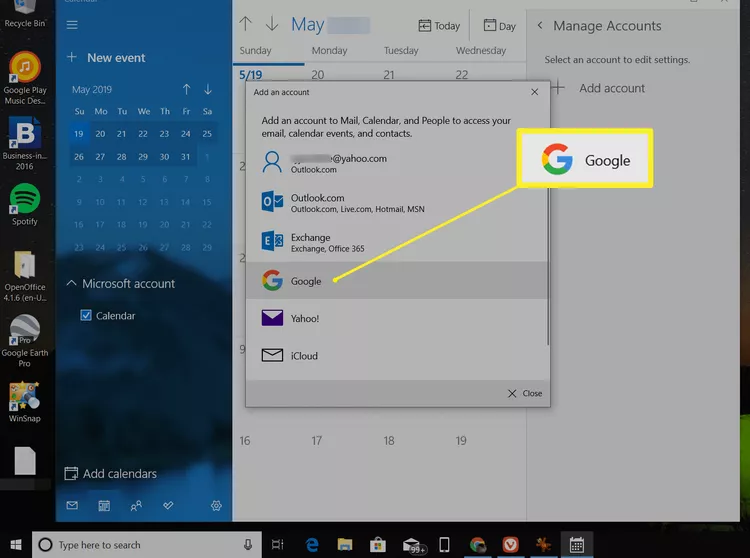
Task: Open the phone icon on taskbar
Action: click(444, 545)
